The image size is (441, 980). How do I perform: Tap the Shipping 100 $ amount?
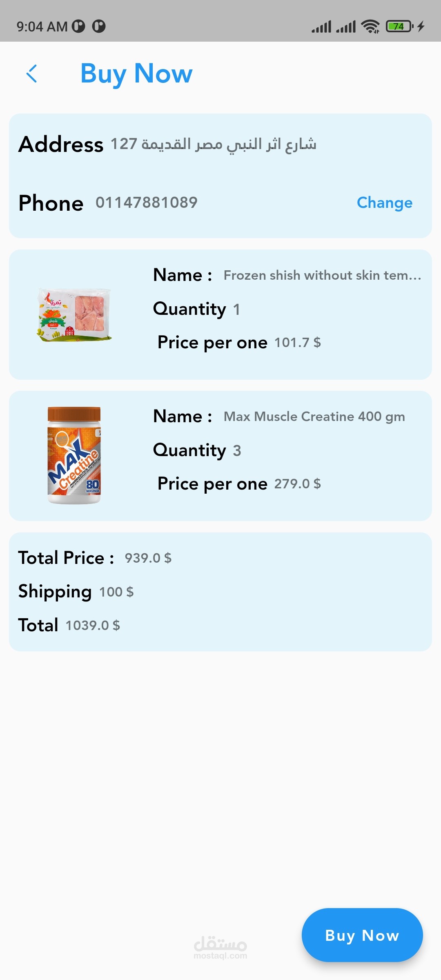[116, 592]
